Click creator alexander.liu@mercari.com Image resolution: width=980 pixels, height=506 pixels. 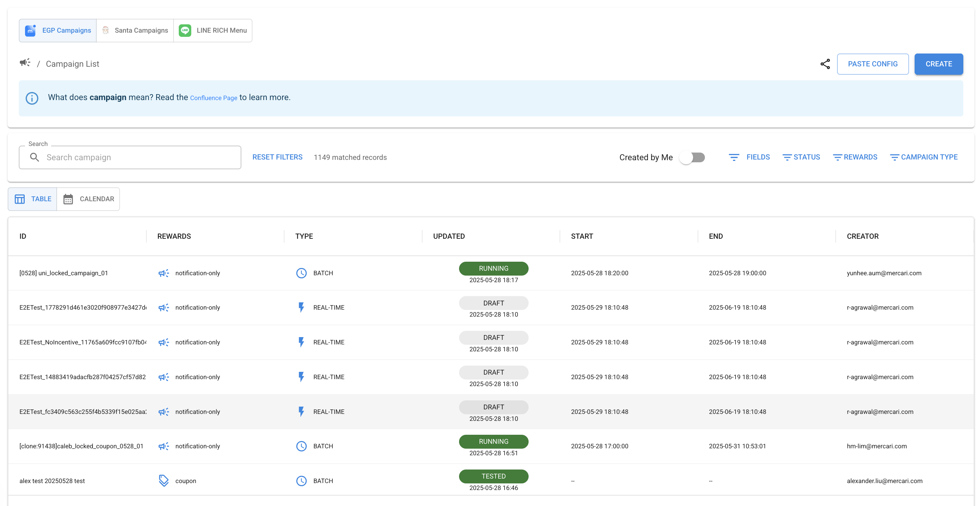(x=884, y=481)
